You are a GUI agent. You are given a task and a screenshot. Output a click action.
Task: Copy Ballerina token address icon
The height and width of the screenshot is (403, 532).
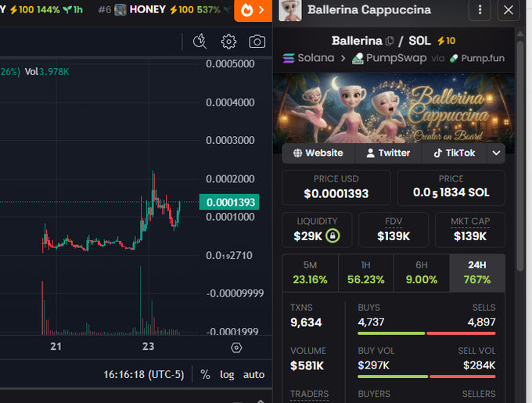click(x=390, y=41)
